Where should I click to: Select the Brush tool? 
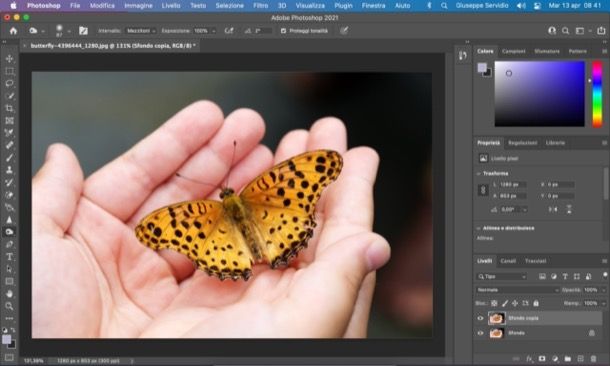[9, 158]
